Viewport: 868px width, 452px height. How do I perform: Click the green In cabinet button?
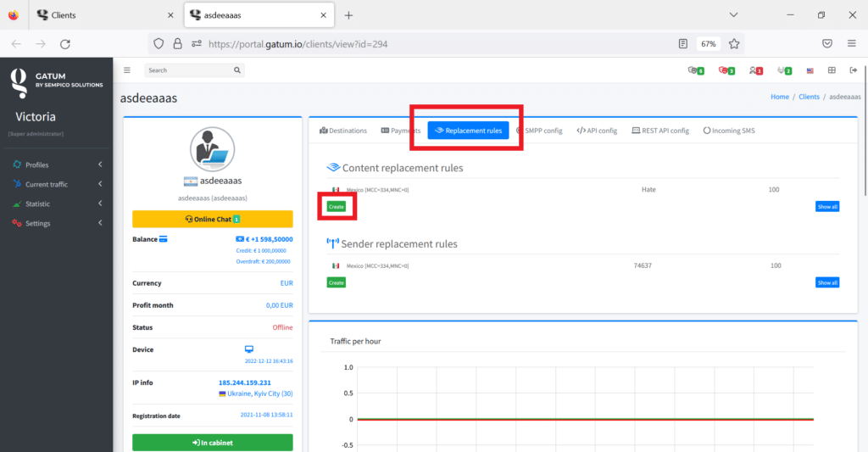pyautogui.click(x=213, y=443)
